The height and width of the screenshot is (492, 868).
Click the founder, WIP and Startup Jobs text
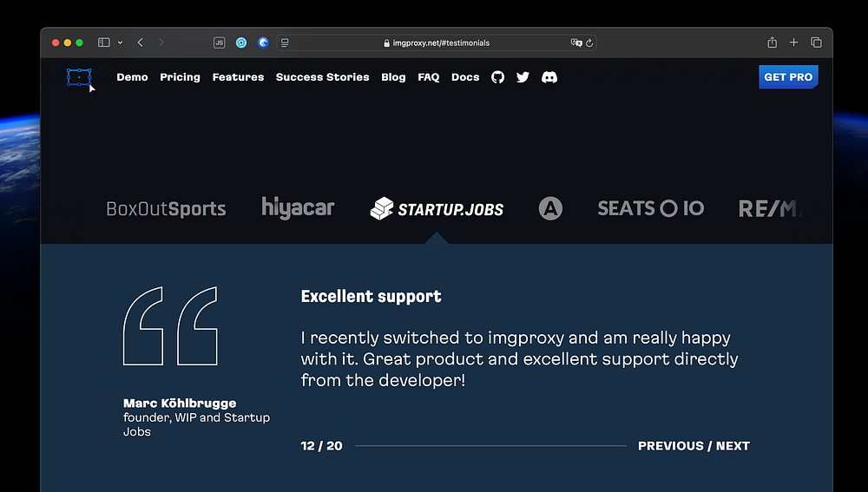click(x=196, y=424)
